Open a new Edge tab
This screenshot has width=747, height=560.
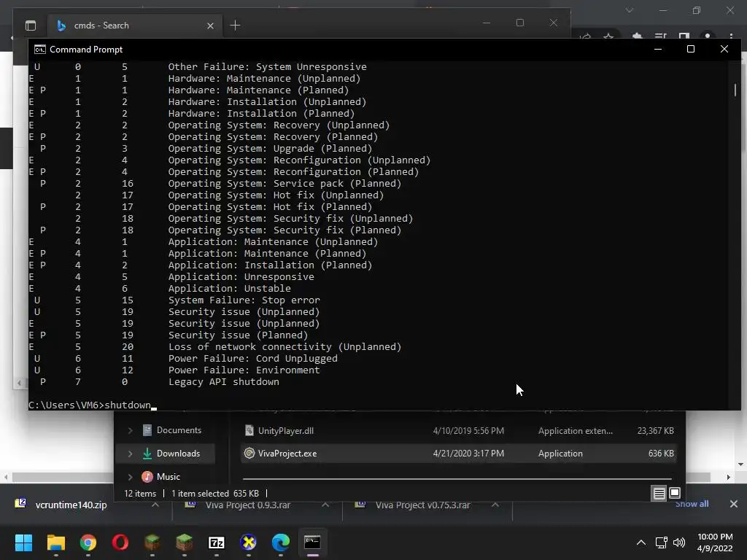tap(235, 26)
